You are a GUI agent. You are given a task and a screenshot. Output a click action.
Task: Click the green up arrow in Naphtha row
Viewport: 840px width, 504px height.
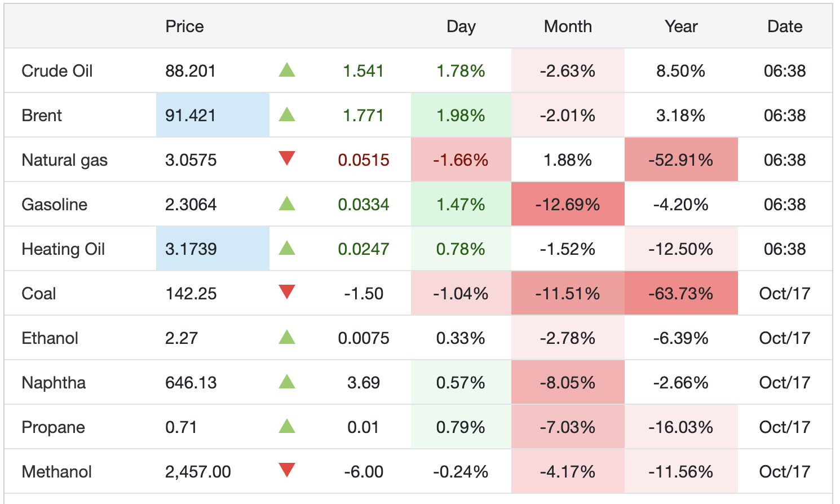[287, 382]
